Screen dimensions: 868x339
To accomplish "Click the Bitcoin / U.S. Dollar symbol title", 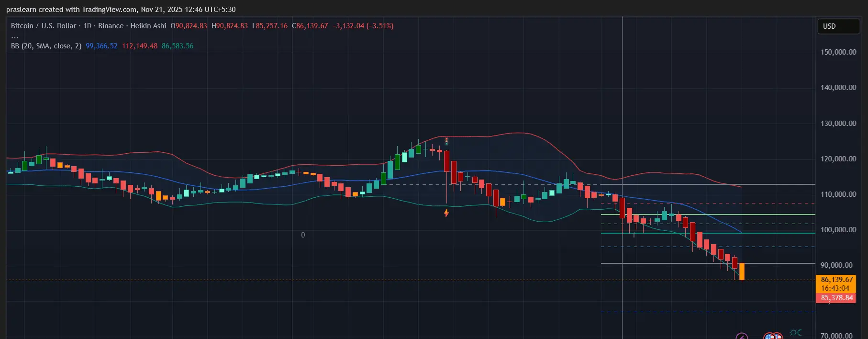I will (43, 26).
